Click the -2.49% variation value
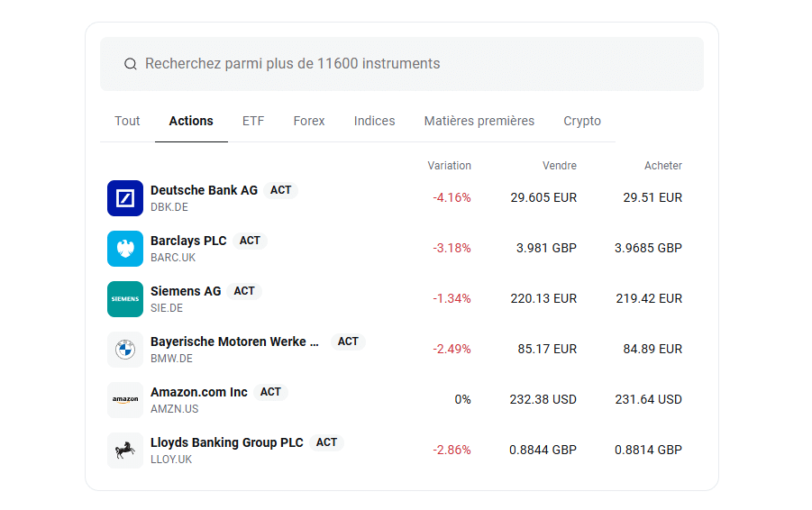The image size is (812, 510). 452,350
